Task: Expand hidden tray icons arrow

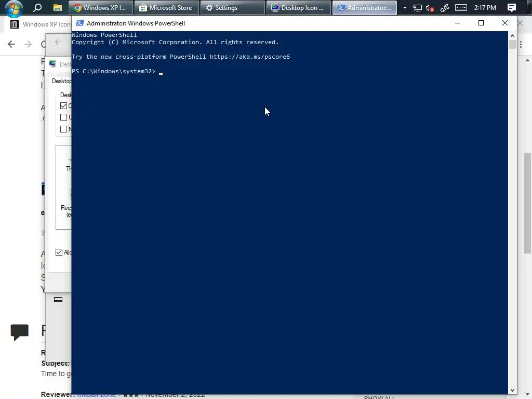Action: point(405,7)
